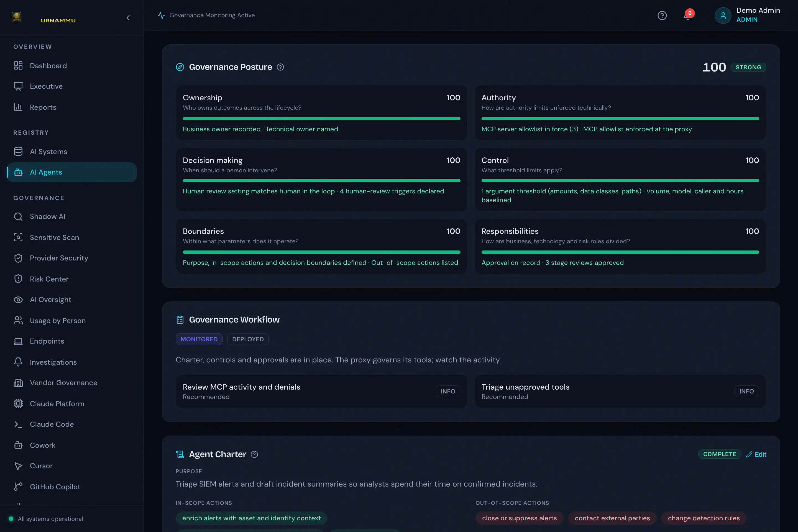Click the Claude Platform chip icon

[18, 404]
